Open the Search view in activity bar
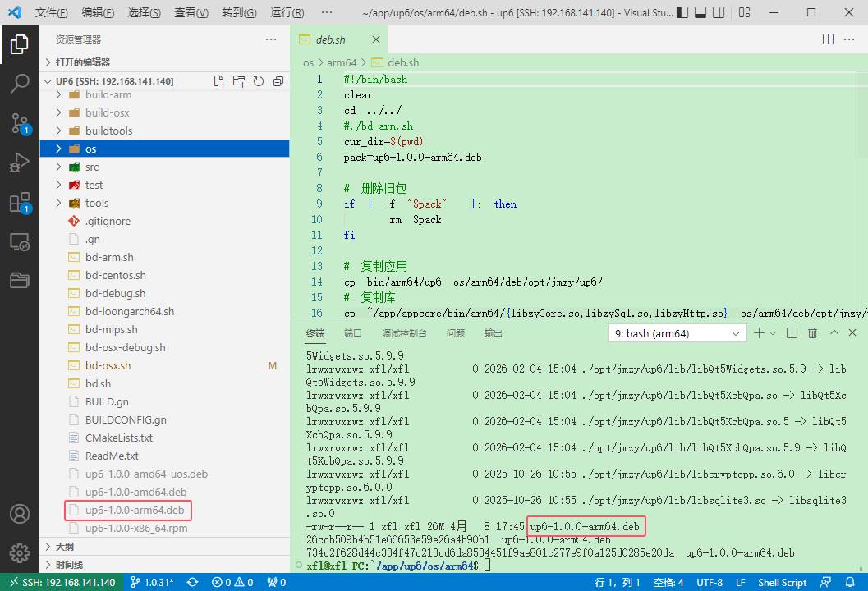Viewport: 868px width, 591px height. point(20,83)
